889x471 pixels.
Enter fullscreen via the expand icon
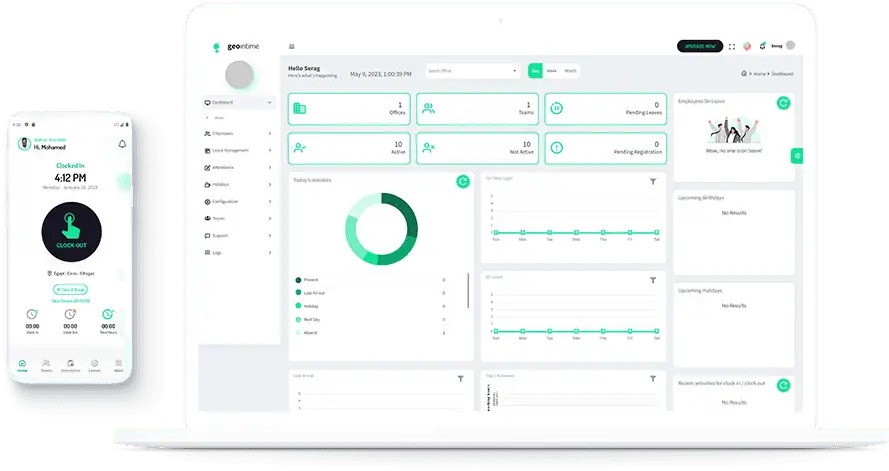click(x=732, y=46)
